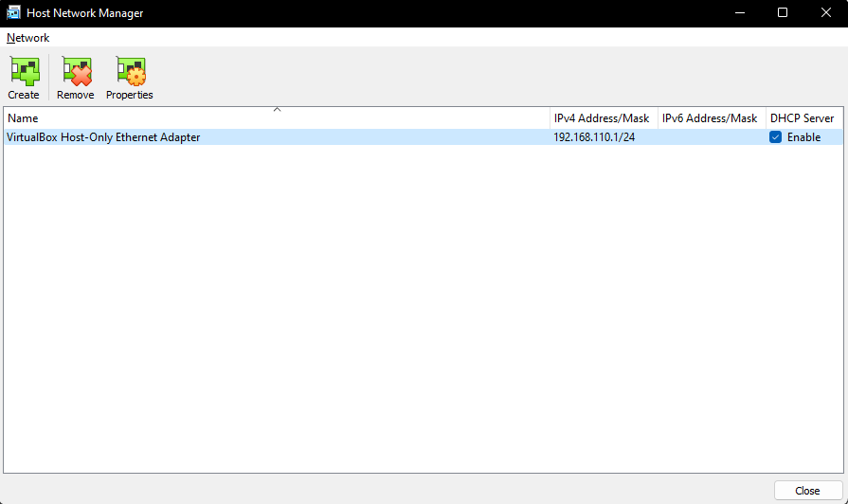
Task: Create a new host-only network
Action: 24,78
